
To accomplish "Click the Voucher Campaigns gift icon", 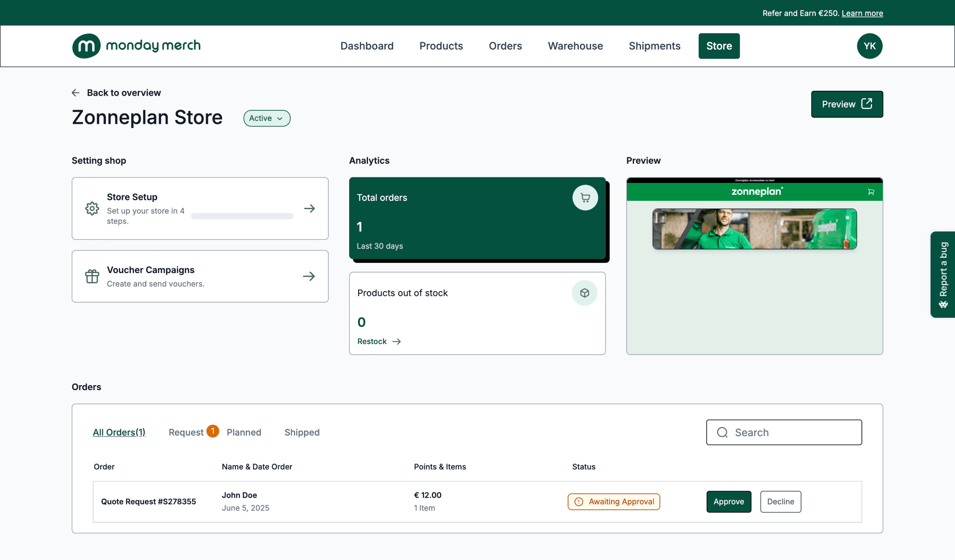I will tap(92, 276).
